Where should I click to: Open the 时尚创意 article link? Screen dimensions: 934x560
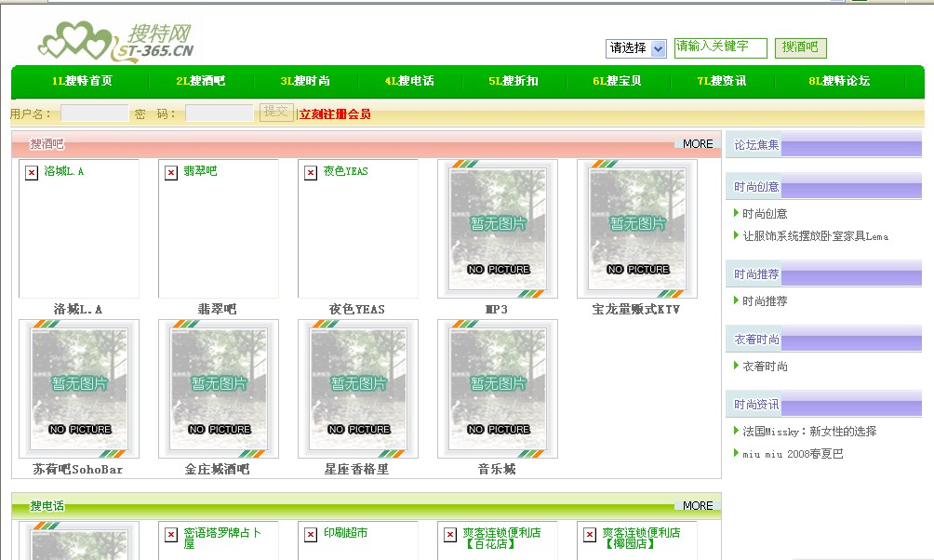point(765,214)
